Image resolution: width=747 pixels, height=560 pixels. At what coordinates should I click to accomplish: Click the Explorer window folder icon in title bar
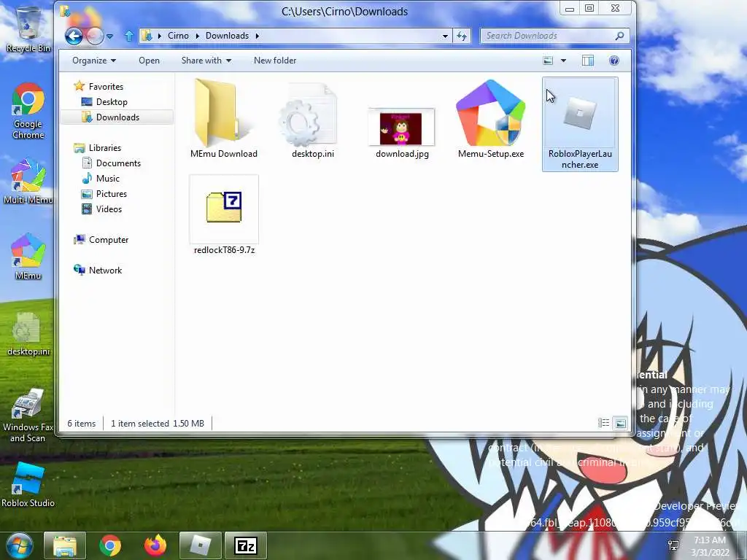coord(65,11)
